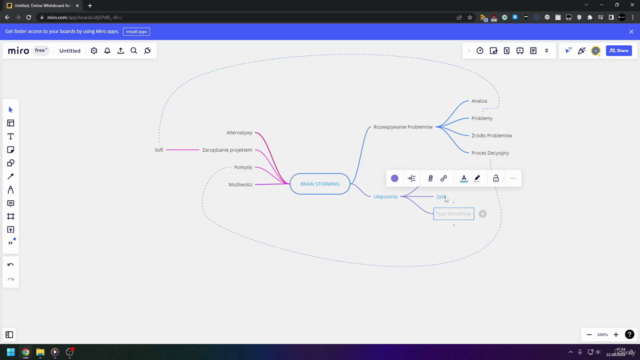Toggle the frames side panel

click(9, 335)
